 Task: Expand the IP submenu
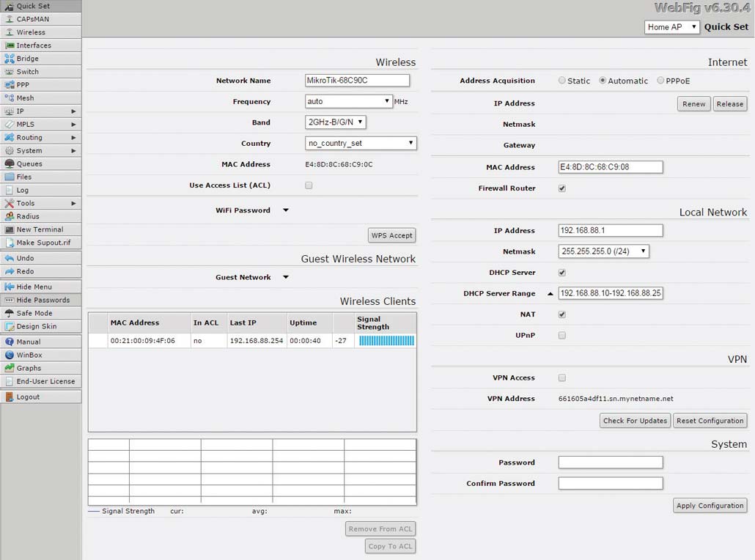73,111
